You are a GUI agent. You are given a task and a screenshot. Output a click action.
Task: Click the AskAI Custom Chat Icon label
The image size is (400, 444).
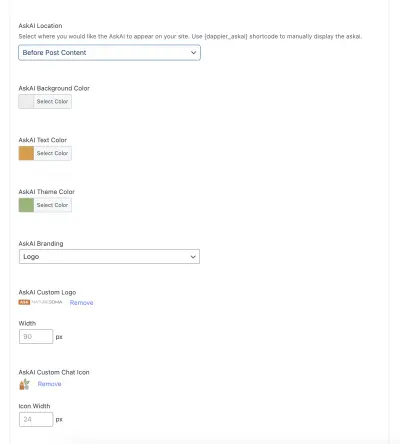click(54, 372)
